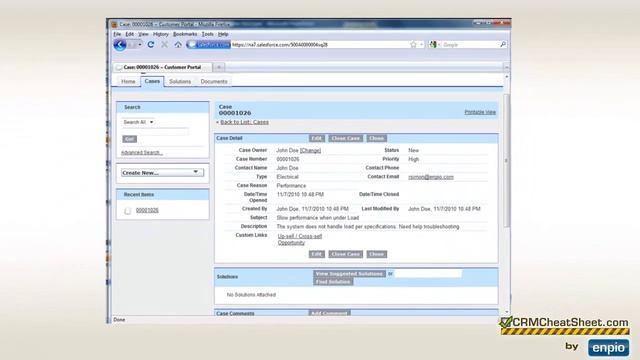Open the Tools menu

[x=207, y=34]
